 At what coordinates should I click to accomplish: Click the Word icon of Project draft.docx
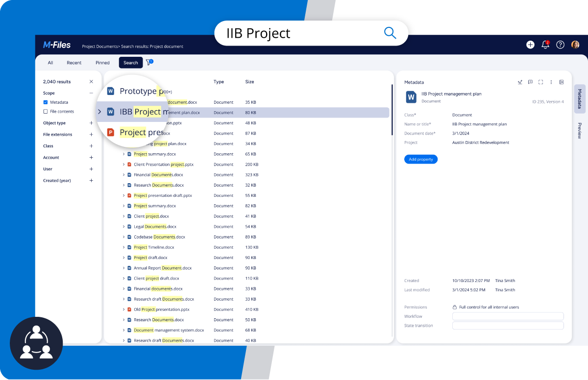point(129,258)
